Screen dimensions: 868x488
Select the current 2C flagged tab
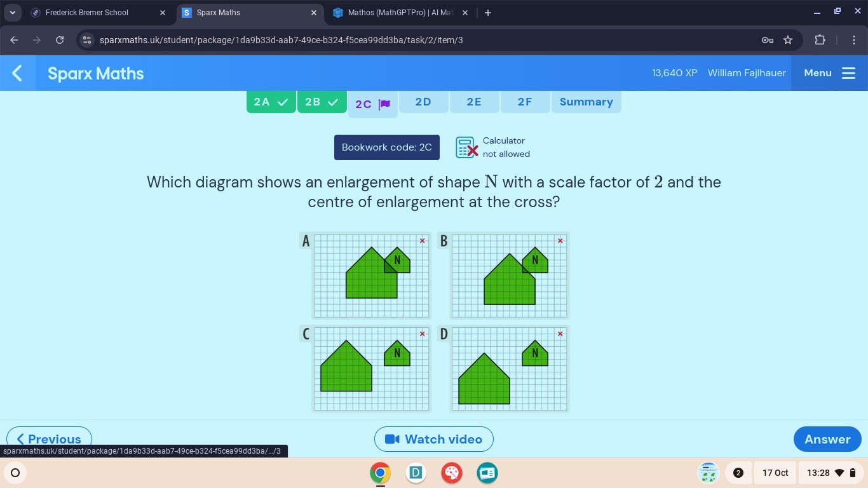tap(373, 104)
